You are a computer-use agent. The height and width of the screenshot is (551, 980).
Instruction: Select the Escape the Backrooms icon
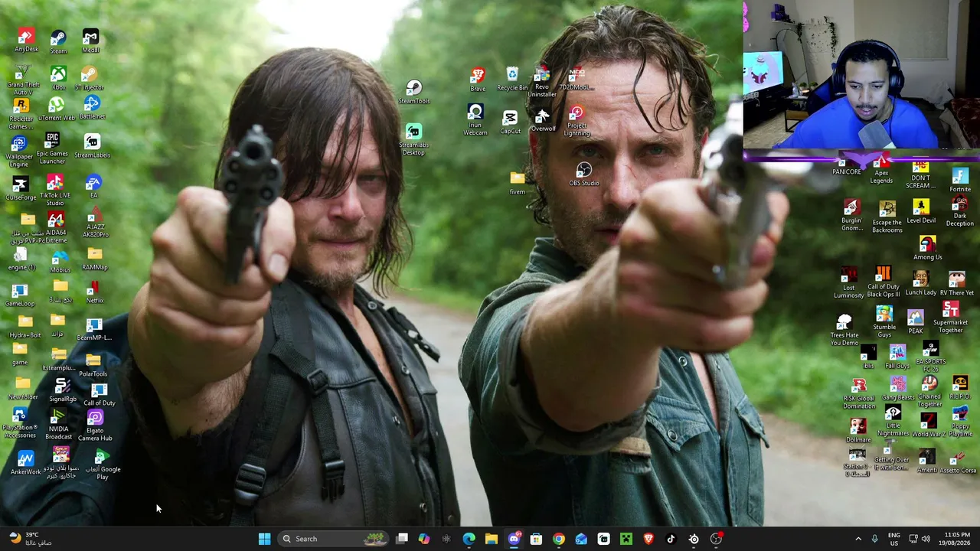[887, 217]
